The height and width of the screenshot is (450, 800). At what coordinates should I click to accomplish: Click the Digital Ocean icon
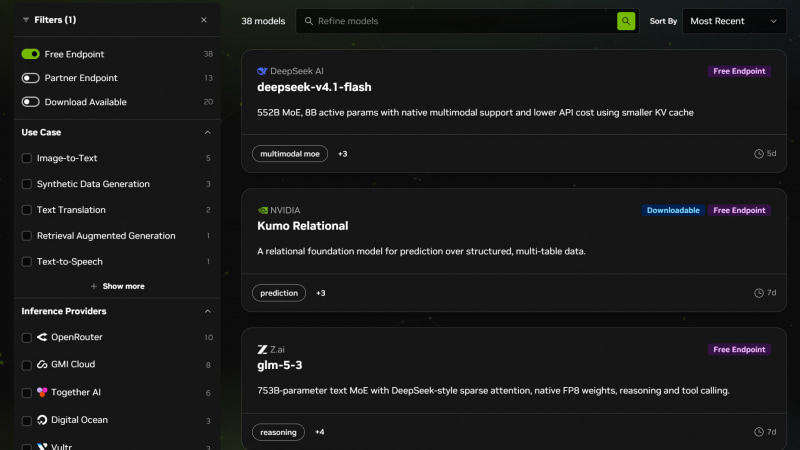point(42,420)
